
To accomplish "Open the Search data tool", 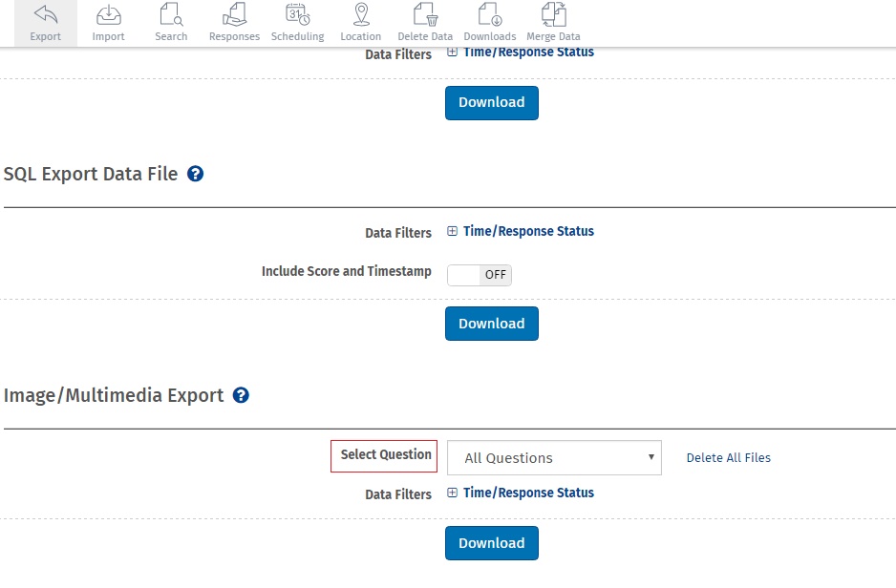I will [171, 23].
